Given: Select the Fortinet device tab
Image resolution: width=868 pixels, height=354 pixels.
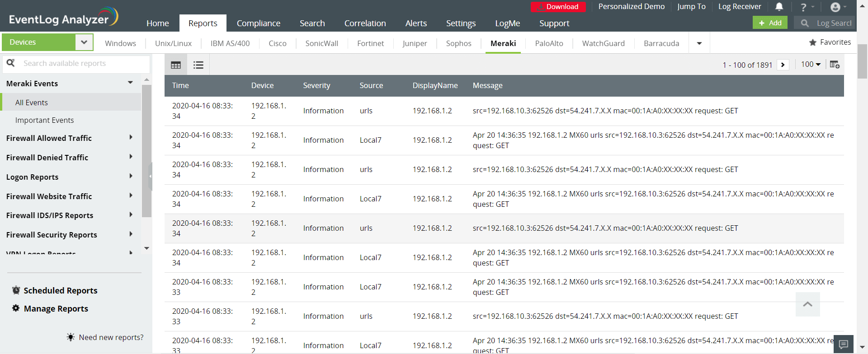Looking at the screenshot, I should point(371,43).
